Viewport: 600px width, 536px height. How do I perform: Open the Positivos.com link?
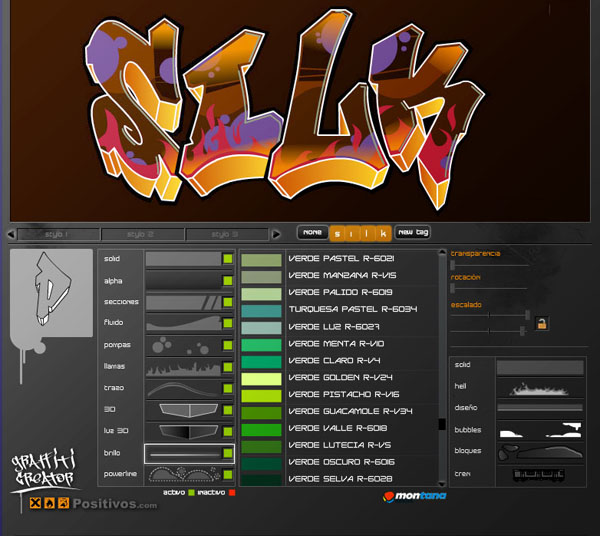point(115,504)
